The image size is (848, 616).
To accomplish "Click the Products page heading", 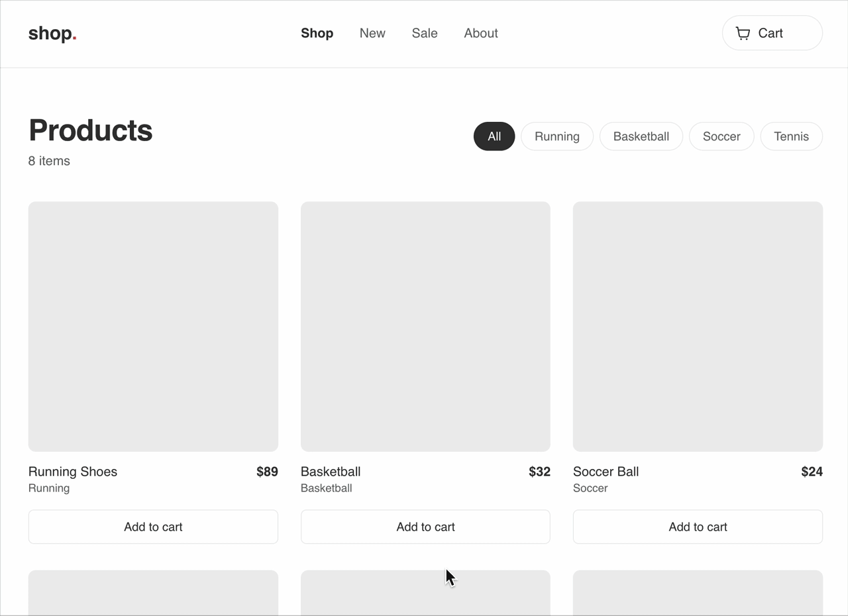I will pos(91,130).
